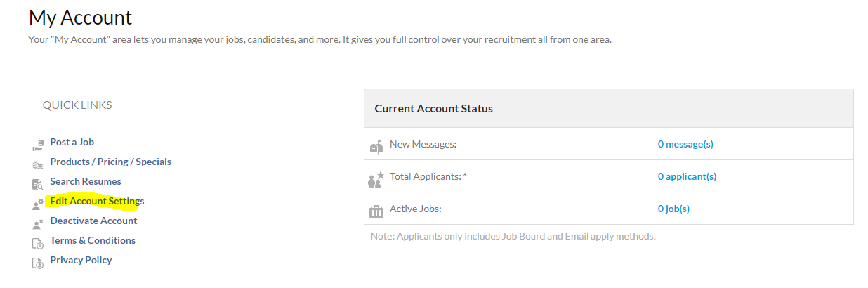Open the 0 job(s) active jobs link
868x288 pixels.
(x=673, y=209)
